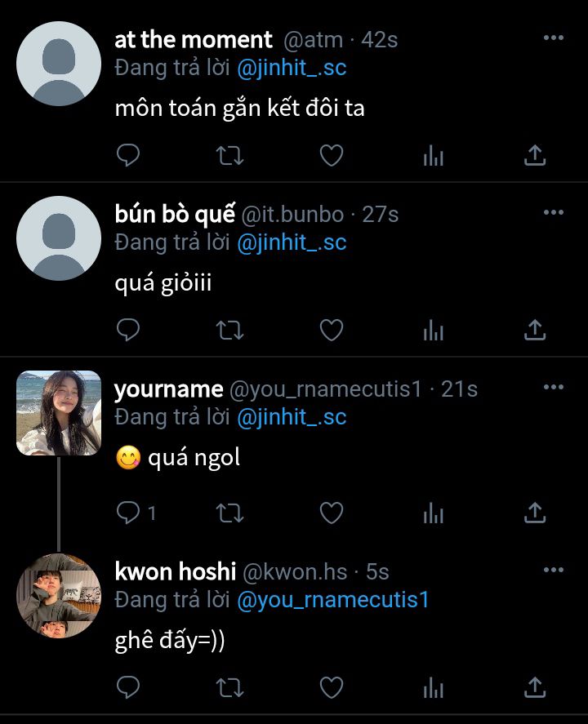This screenshot has height=724, width=588.
Task: Like the tweet from at the moment
Action: click(331, 155)
